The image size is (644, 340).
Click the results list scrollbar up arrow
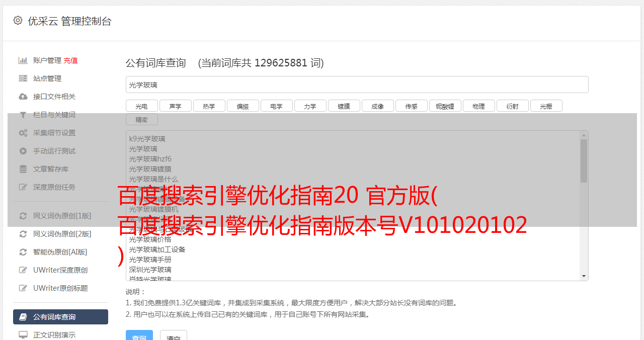coord(584,135)
